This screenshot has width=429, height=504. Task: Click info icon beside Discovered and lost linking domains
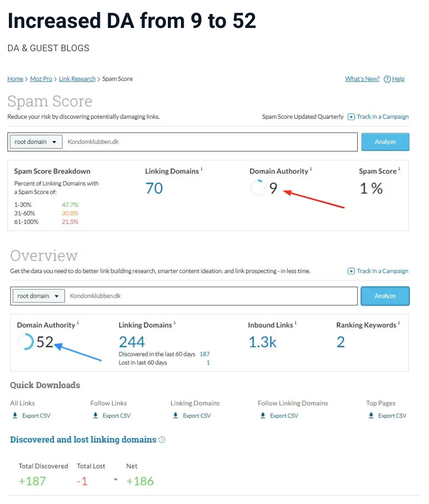click(162, 440)
